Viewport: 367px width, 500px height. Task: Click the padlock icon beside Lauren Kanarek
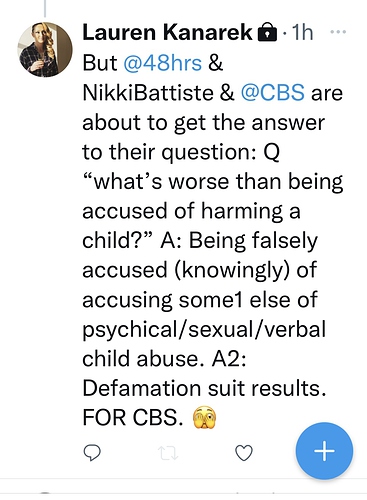[x=268, y=32]
